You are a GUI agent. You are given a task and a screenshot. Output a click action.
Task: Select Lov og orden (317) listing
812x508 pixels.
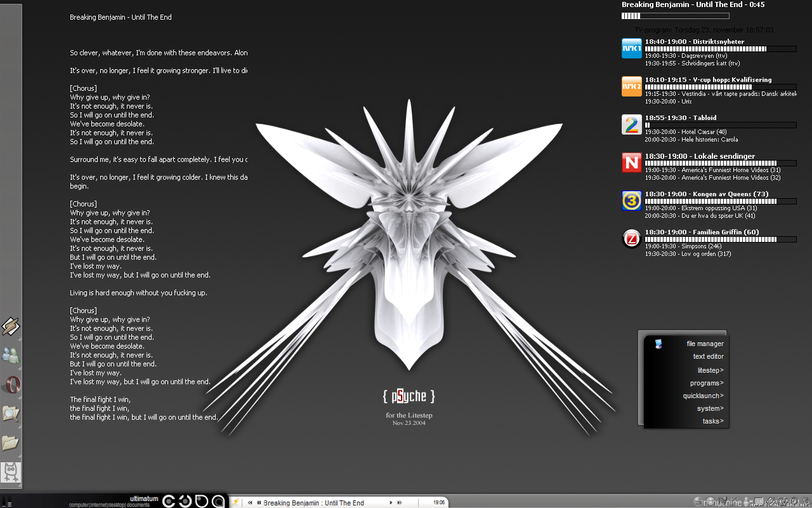click(x=688, y=254)
